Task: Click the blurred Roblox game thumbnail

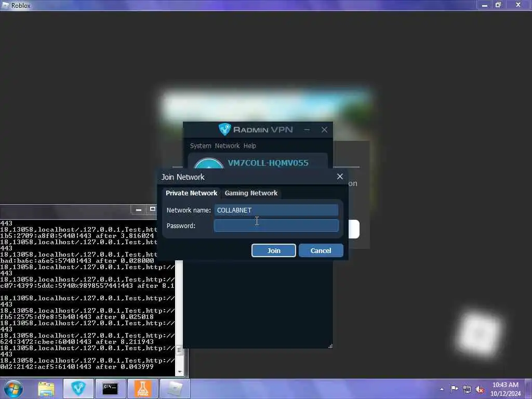Action: click(267, 107)
